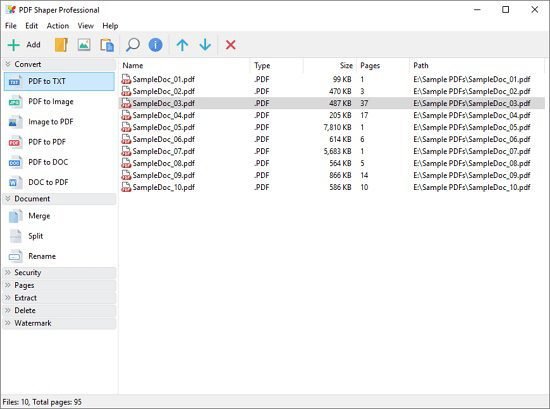Sort by the Type column header
The image size is (550, 409).
pyautogui.click(x=277, y=66)
